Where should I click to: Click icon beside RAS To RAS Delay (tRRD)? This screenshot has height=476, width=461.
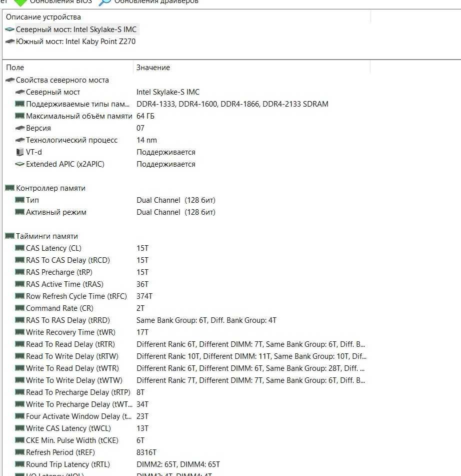19,320
